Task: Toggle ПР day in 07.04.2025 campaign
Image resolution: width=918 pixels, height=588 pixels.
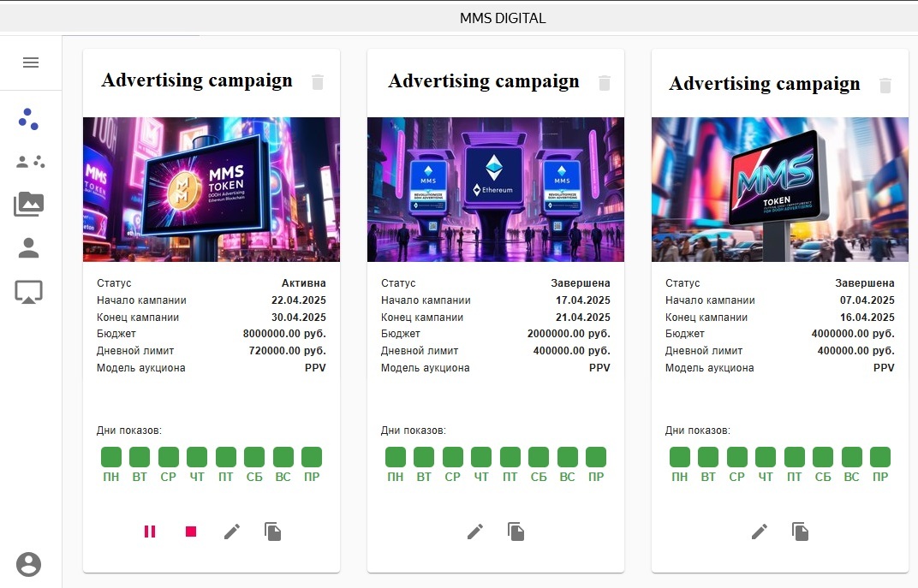Action: click(x=880, y=457)
